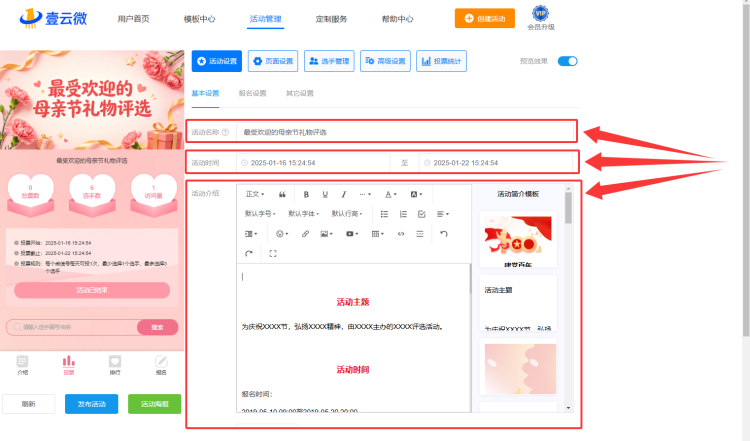Click the 页面设置 button
The width and height of the screenshot is (750, 441).
(x=273, y=61)
